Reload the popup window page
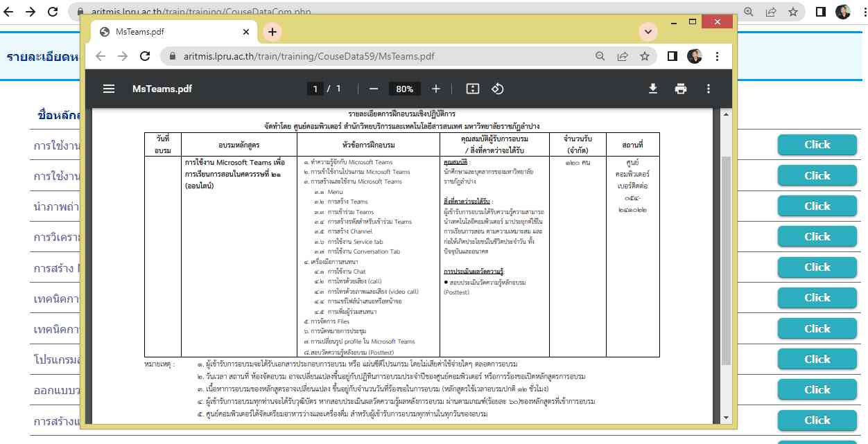Viewport: 868px width, 444px height. point(145,56)
